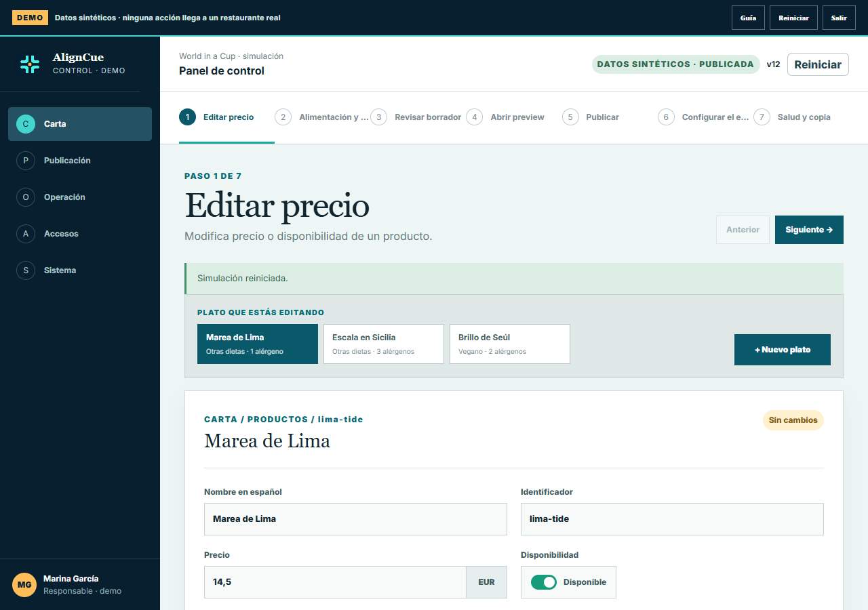Add a dish with Nuevo plato
This screenshot has width=868, height=610.
[783, 350]
